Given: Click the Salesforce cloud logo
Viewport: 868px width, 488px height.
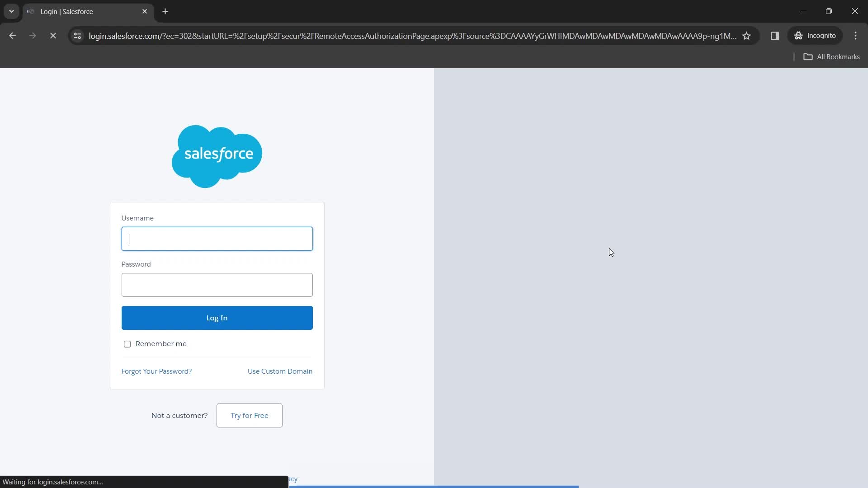Looking at the screenshot, I should click(x=217, y=156).
